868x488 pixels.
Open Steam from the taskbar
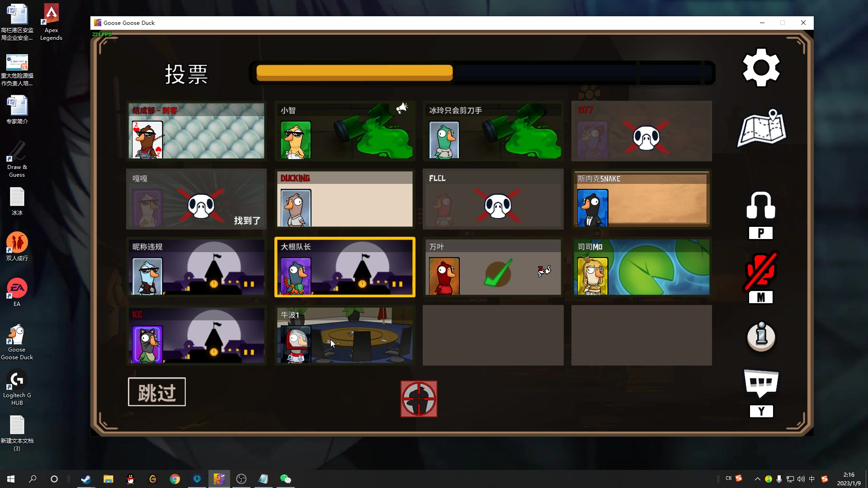pyautogui.click(x=86, y=479)
